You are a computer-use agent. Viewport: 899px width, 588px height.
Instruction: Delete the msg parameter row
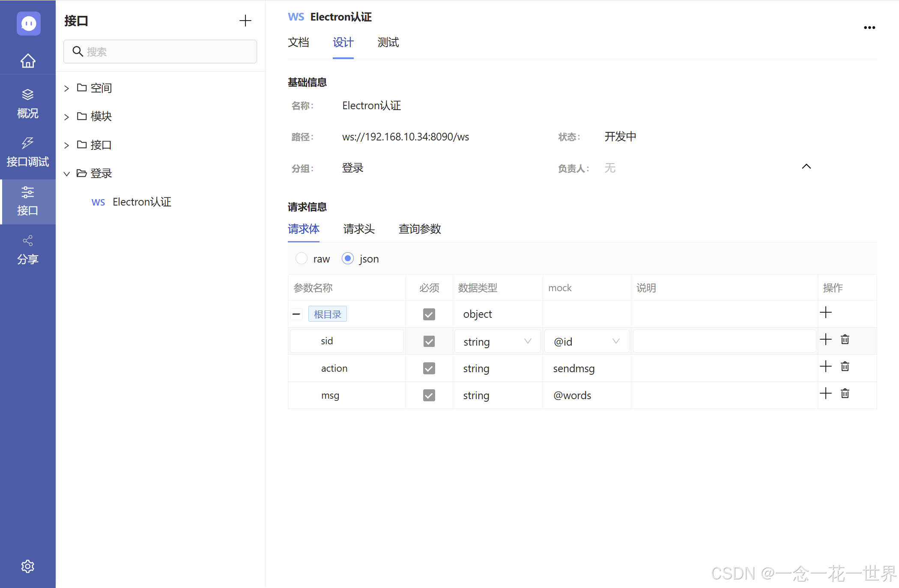click(x=845, y=394)
